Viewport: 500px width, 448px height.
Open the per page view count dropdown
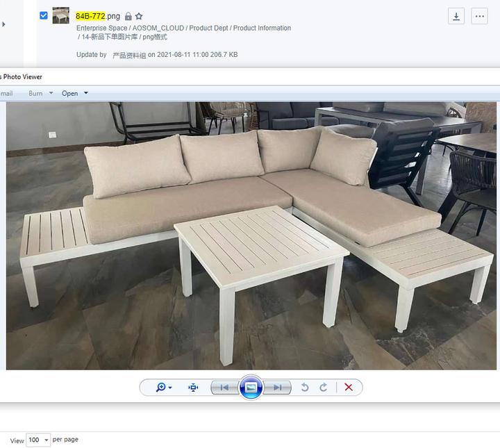pyautogui.click(x=38, y=440)
